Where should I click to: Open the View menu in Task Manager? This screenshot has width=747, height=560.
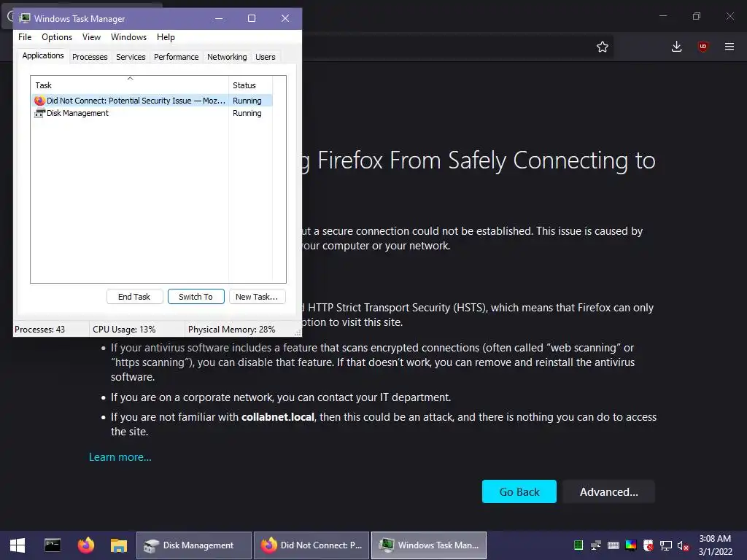[91, 37]
